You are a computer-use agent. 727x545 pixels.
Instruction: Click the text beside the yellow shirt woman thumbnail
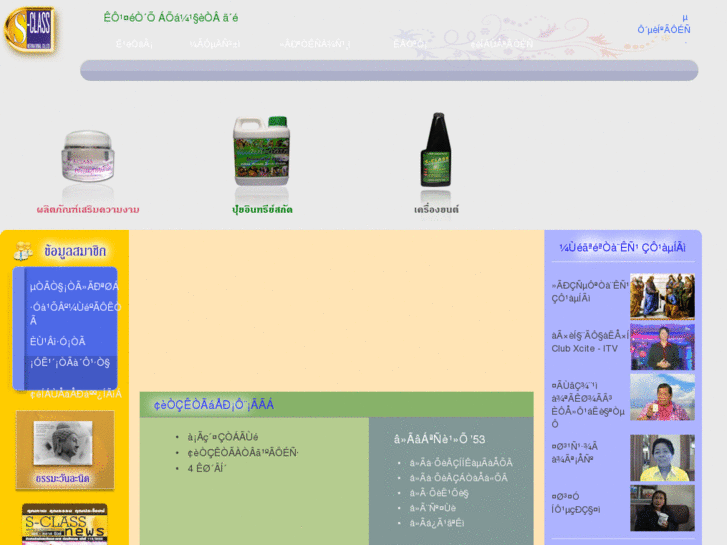[574, 453]
